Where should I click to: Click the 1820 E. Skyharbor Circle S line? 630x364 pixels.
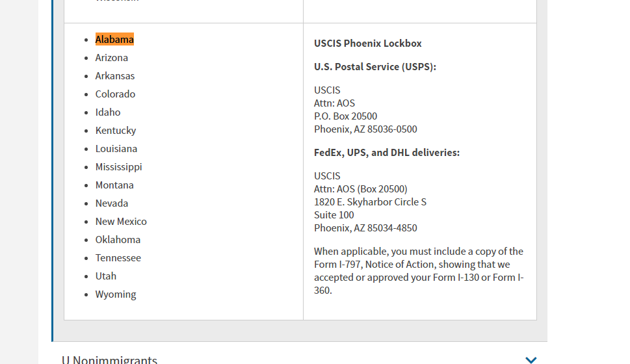(370, 202)
